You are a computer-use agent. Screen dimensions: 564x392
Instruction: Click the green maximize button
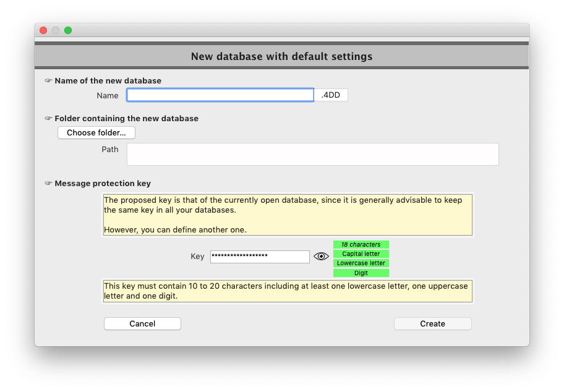(x=68, y=30)
